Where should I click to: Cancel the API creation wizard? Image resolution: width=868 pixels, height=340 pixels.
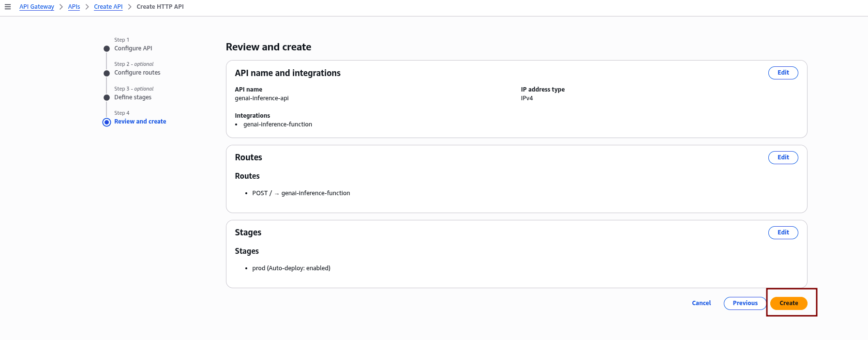pos(701,303)
